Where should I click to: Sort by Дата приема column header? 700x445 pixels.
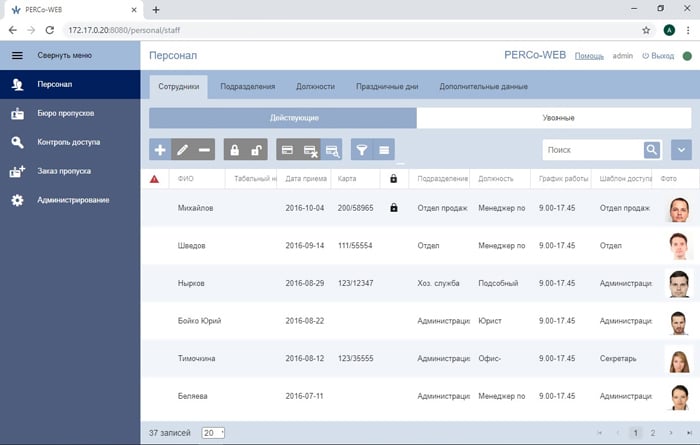[x=306, y=179]
